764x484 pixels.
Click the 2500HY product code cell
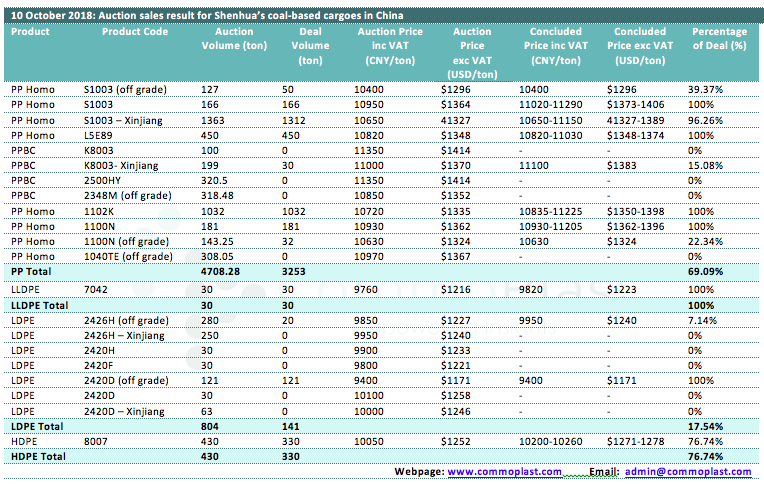point(103,180)
